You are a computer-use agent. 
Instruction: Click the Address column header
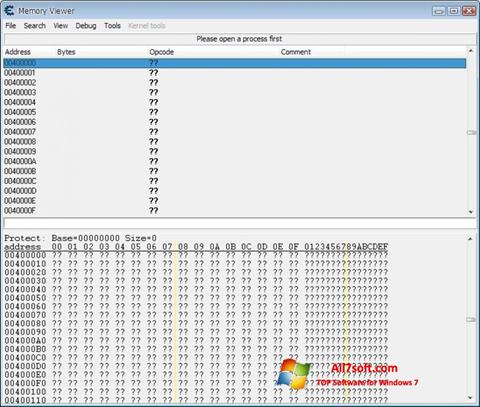18,52
